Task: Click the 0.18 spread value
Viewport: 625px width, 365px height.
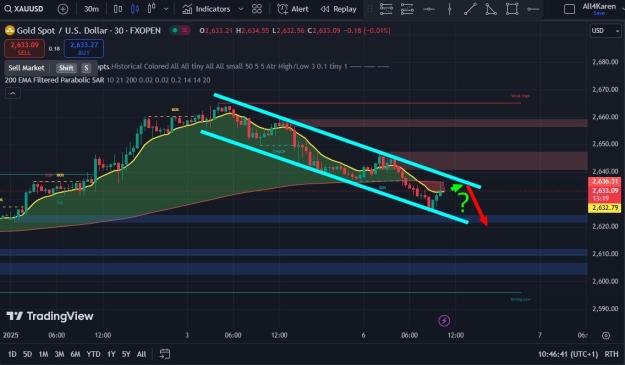Action: pos(54,49)
